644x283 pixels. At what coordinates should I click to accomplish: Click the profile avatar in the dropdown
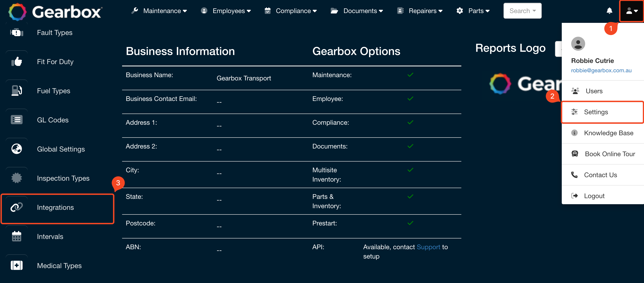(578, 44)
